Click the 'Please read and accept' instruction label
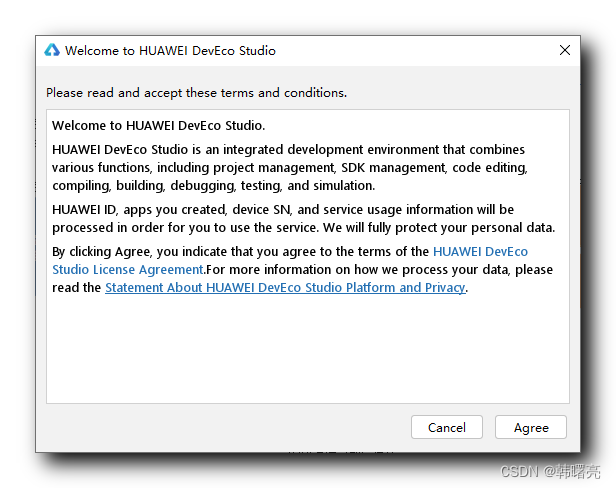Image resolution: width=616 pixels, height=488 pixels. coord(196,93)
